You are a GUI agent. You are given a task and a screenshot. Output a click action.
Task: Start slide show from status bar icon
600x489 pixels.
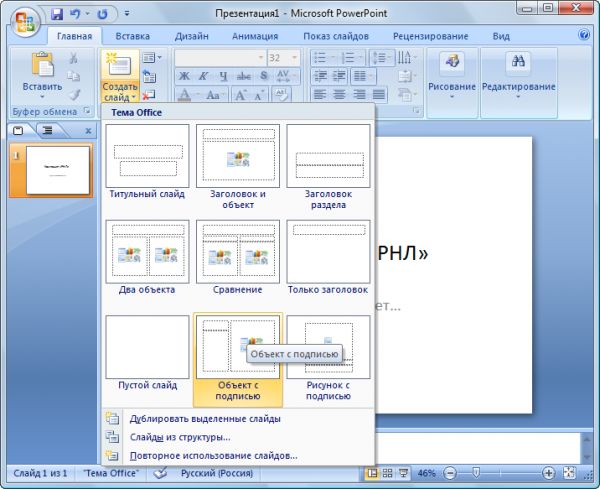click(x=403, y=473)
